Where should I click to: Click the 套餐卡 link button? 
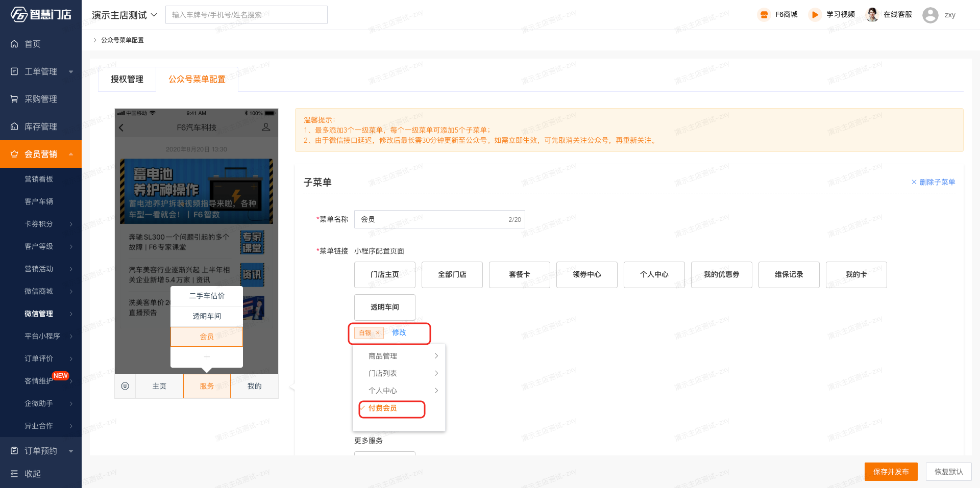pos(520,274)
